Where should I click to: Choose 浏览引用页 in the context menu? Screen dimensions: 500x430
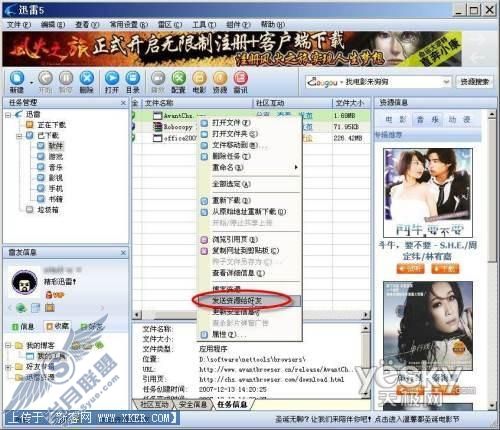tap(249, 240)
